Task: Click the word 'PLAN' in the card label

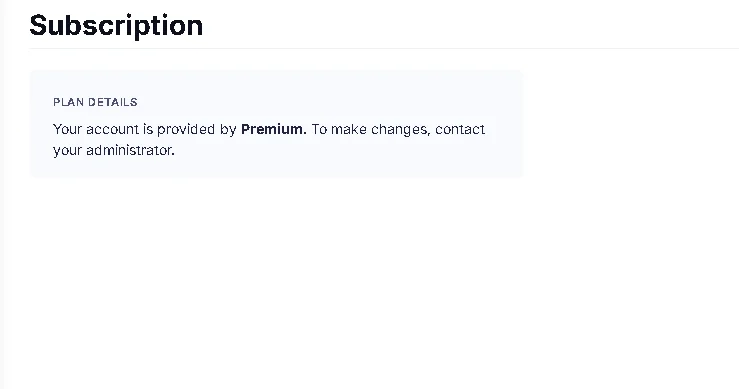Action: point(68,102)
